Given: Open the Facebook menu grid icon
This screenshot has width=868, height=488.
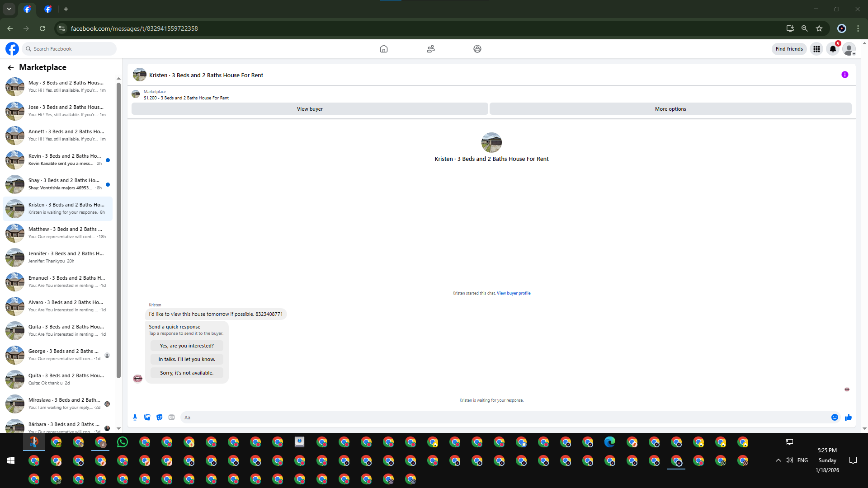Looking at the screenshot, I should [816, 49].
